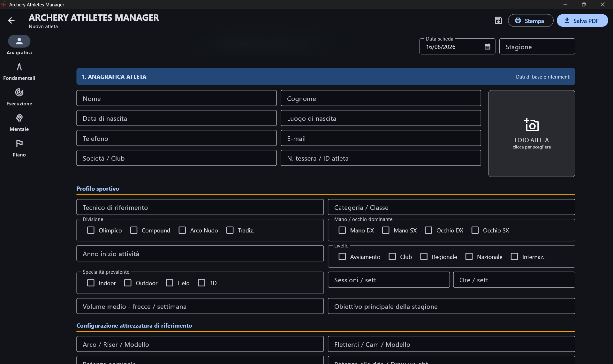
Task: Click the 1. ANAGRAFICA ATLETA header
Action: 326,77
